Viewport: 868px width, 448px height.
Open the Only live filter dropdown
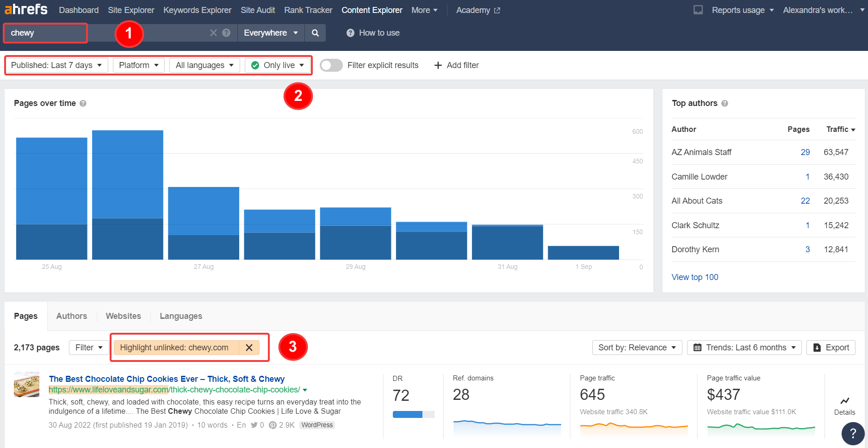pos(278,65)
